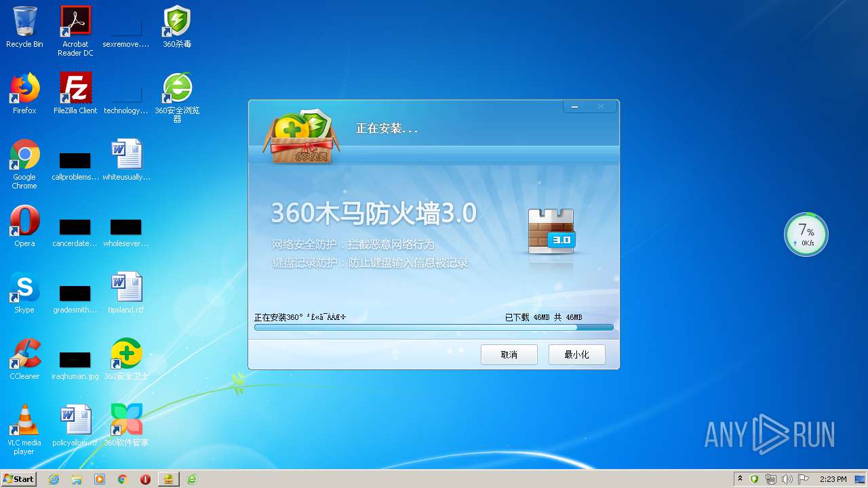
Task: Click the 2:23 PM taskbar clock
Action: coord(833,479)
